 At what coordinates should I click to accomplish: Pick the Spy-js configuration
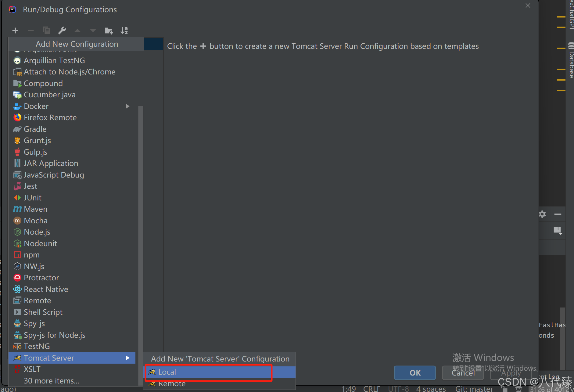[72, 323]
